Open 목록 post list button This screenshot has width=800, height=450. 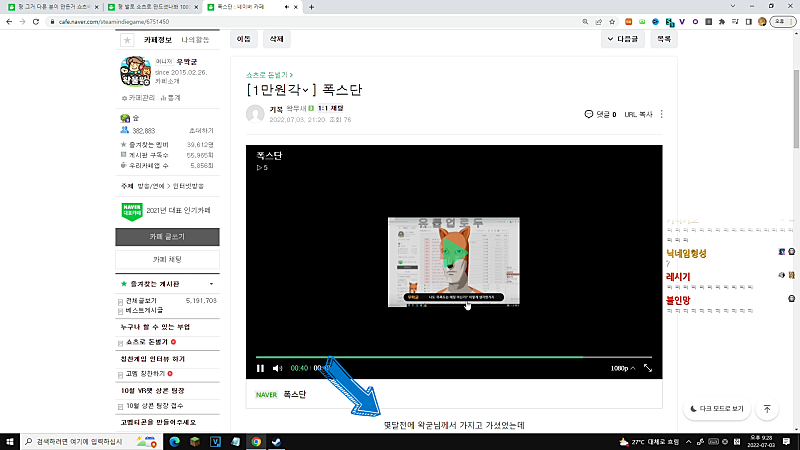coord(664,39)
